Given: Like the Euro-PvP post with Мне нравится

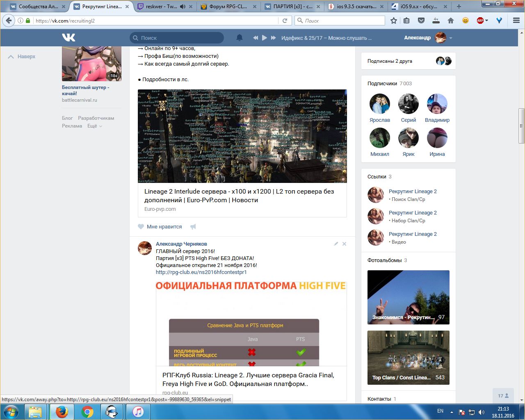Looking at the screenshot, I should coord(160,226).
